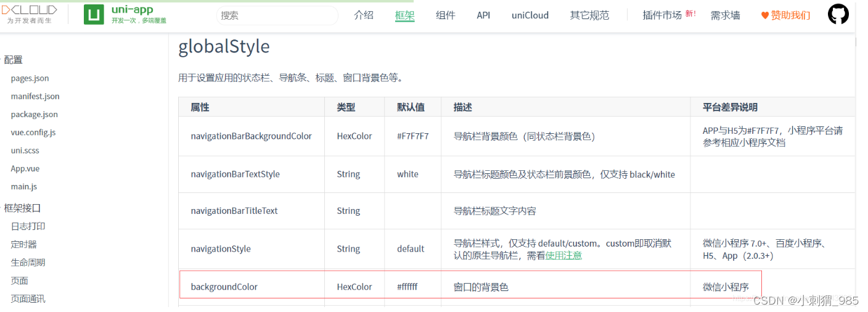Click the 属性 column header
The height and width of the screenshot is (312, 868).
tap(200, 107)
